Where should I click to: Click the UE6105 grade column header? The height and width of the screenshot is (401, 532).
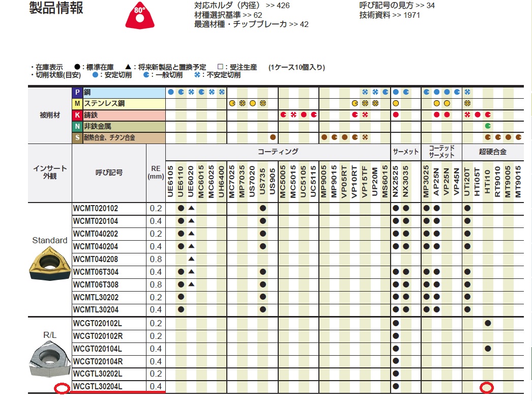point(170,181)
